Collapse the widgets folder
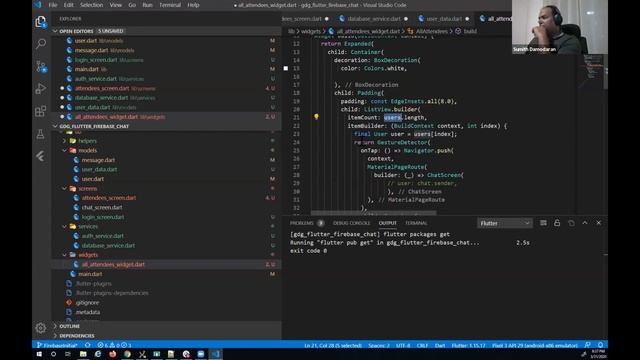The height and width of the screenshot is (360, 640). coord(64,255)
